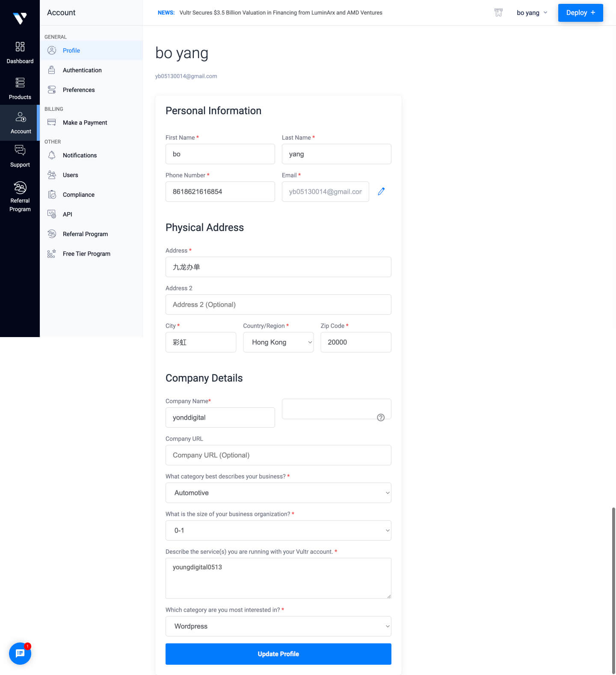
Task: Click the API code icon
Action: pos(52,214)
